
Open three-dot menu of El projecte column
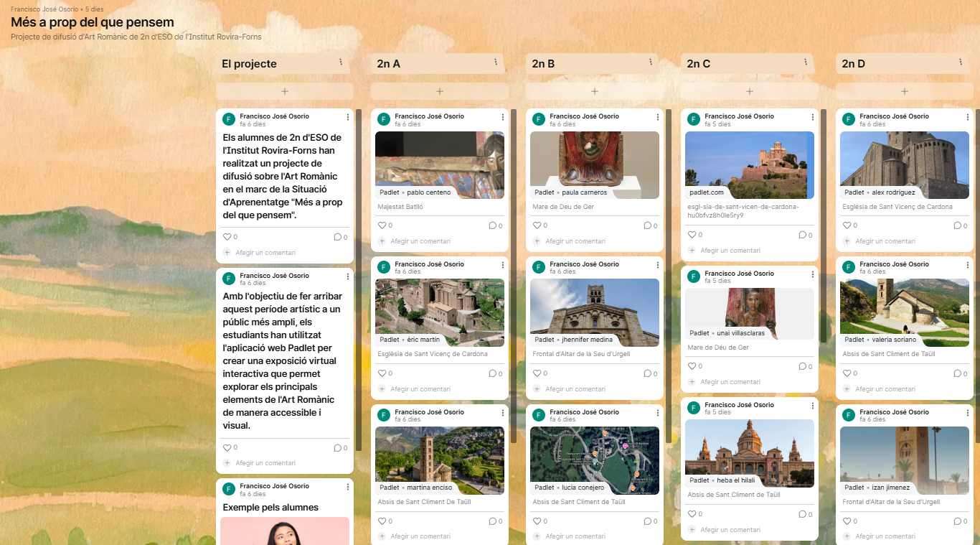(341, 63)
